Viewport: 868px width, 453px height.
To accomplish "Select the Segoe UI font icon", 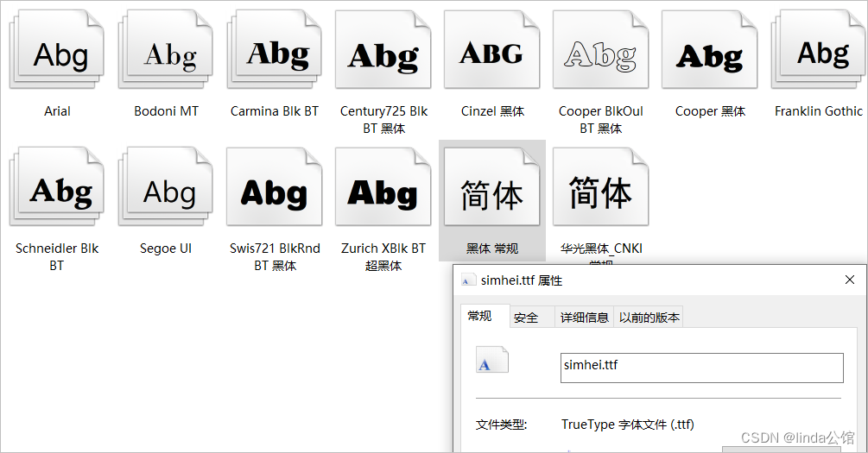I will (x=166, y=187).
